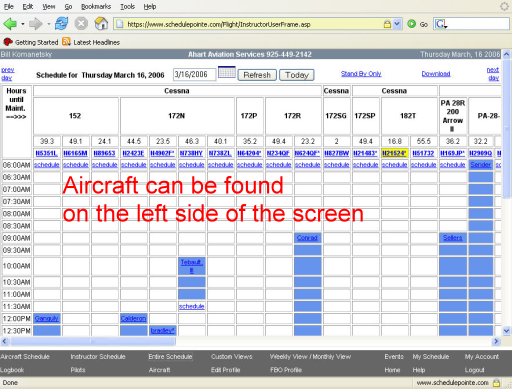The height and width of the screenshot is (389, 512).
Task: Open the File menu
Action: pos(9,6)
